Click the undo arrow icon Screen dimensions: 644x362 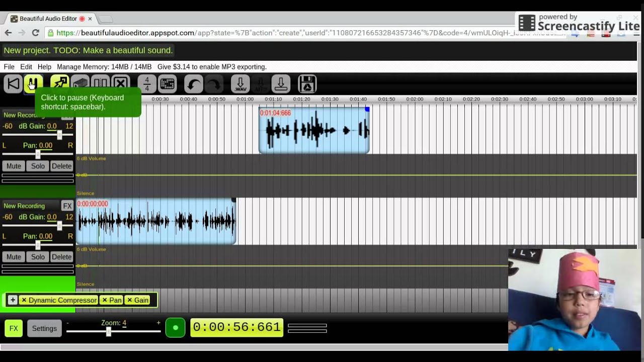click(193, 84)
